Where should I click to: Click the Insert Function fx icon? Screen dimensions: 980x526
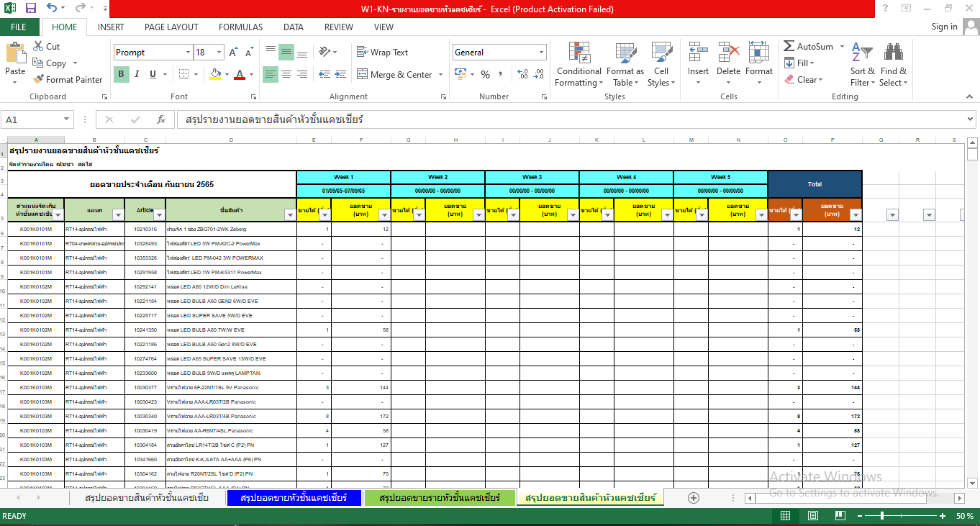161,120
